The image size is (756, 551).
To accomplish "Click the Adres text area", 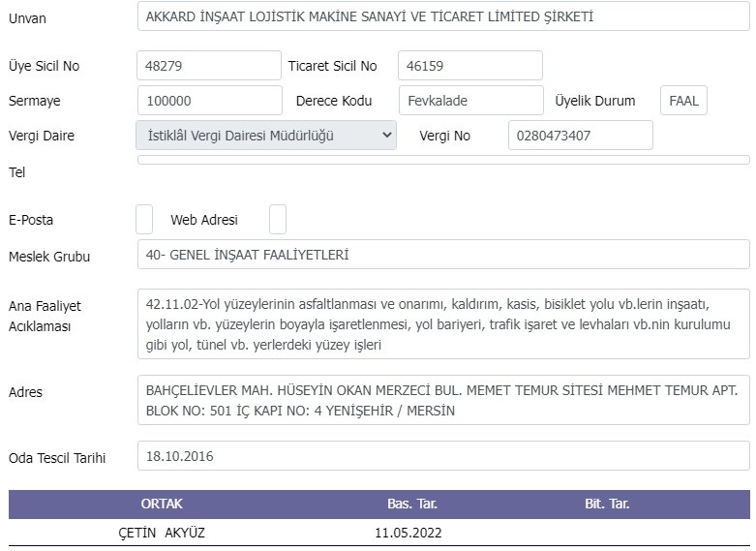I will 443,400.
